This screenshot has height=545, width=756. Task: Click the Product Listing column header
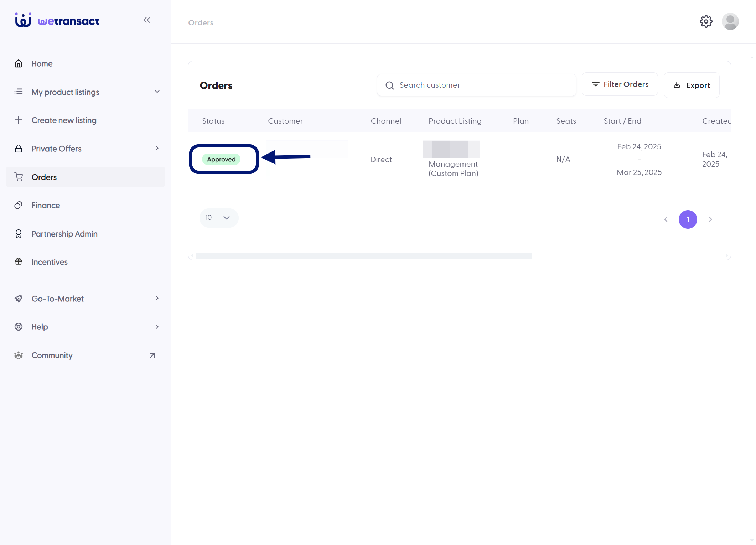(455, 121)
